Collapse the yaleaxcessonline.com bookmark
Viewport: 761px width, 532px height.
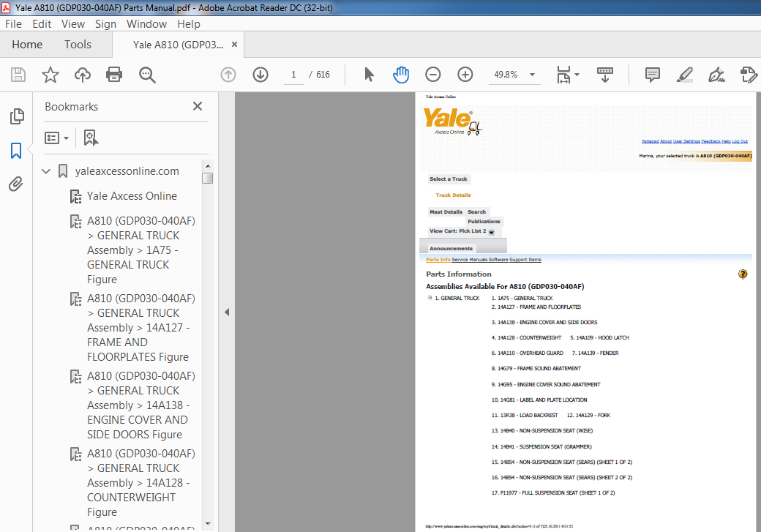(x=46, y=171)
